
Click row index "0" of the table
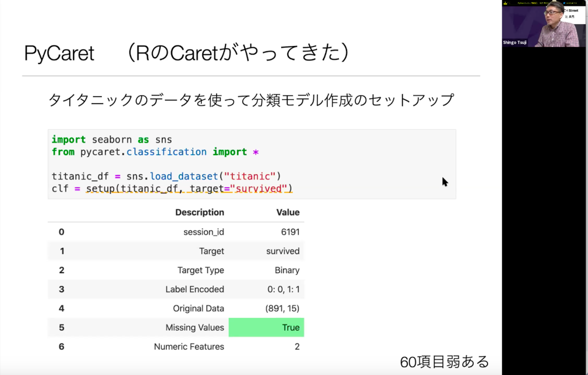tap(61, 232)
